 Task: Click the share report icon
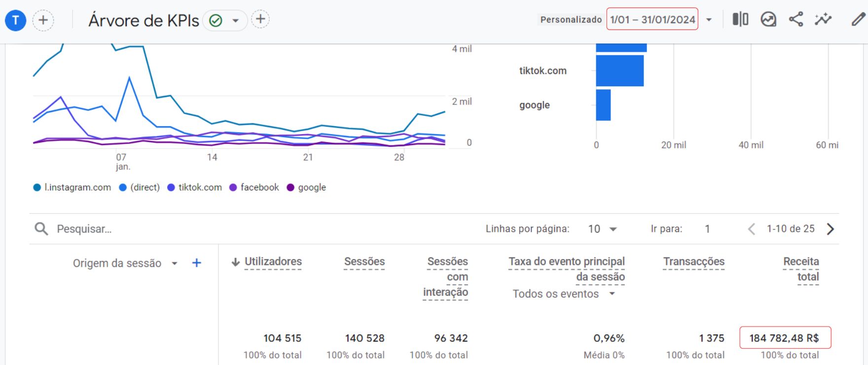796,20
